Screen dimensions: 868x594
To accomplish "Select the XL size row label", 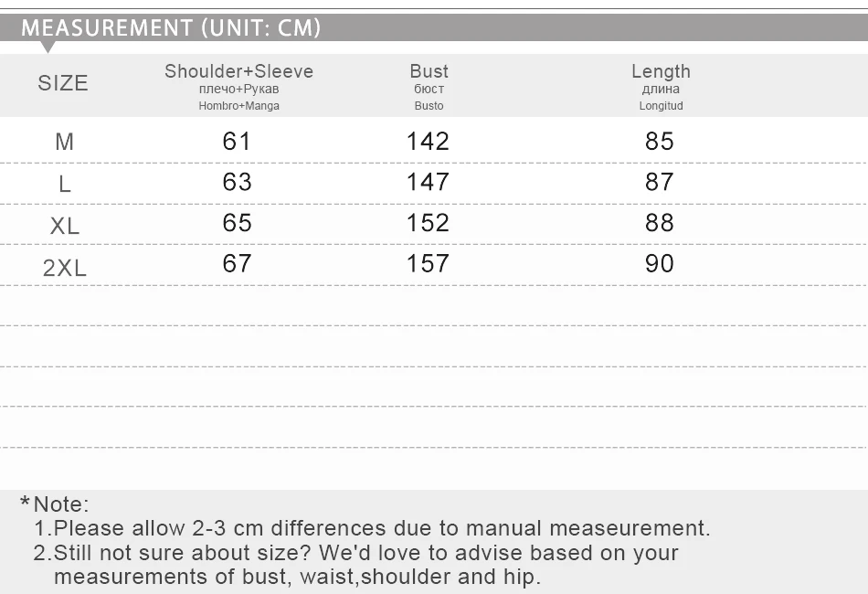I will [65, 226].
